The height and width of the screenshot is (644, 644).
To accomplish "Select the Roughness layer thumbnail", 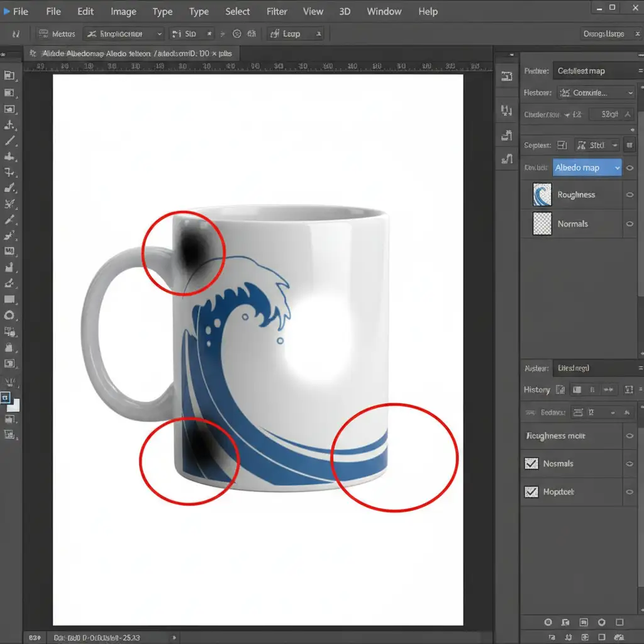I will (542, 195).
